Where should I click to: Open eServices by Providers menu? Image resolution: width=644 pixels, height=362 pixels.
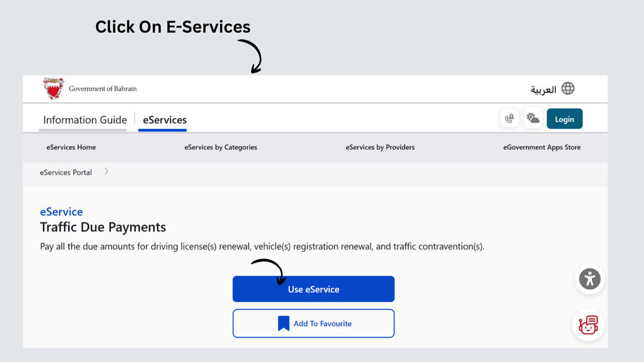[380, 147]
